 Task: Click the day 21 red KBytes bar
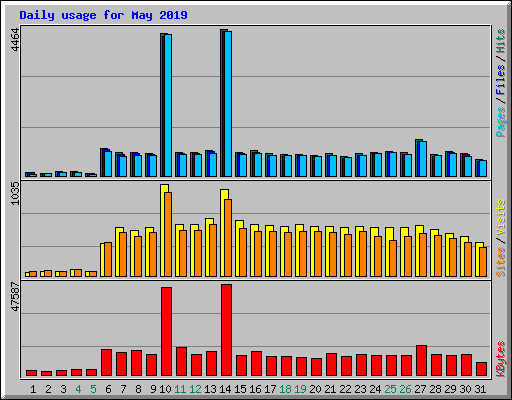(x=332, y=365)
